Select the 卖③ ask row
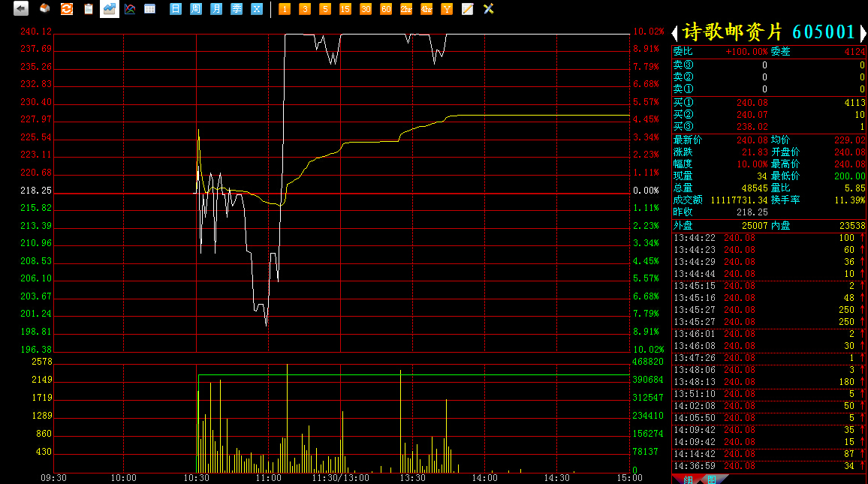The height and width of the screenshot is (484, 868). [769, 65]
